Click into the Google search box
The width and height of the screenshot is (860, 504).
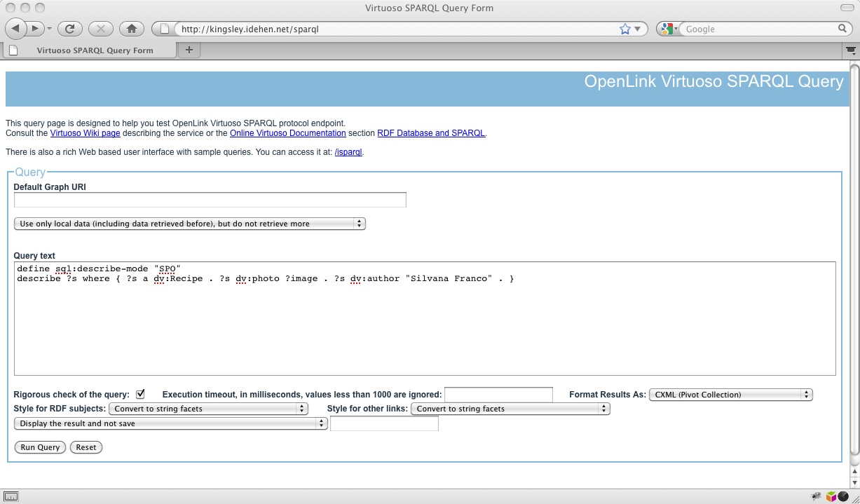[x=760, y=29]
